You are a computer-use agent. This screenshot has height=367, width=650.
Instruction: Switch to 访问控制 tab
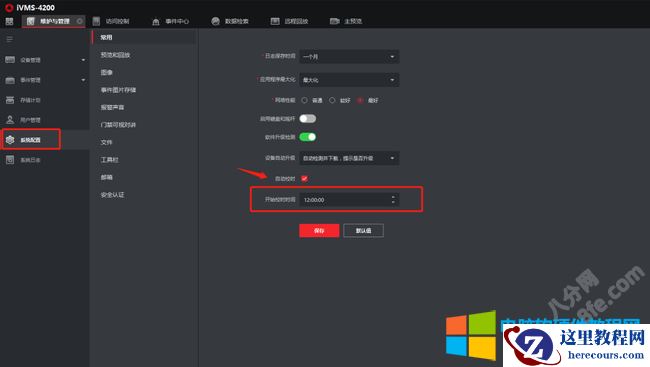click(111, 21)
